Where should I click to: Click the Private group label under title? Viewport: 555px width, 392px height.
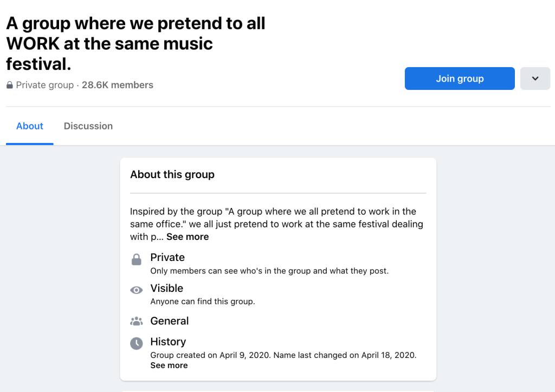pyautogui.click(x=44, y=85)
